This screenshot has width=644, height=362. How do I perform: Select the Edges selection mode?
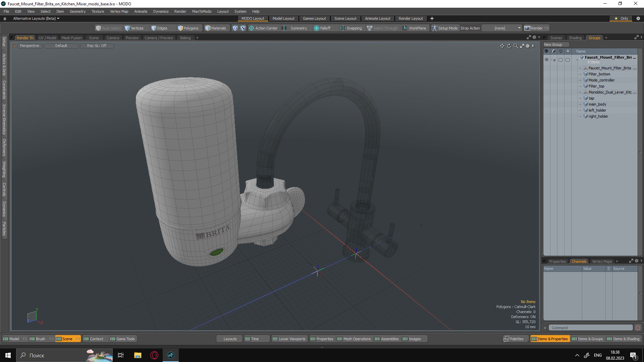159,28
